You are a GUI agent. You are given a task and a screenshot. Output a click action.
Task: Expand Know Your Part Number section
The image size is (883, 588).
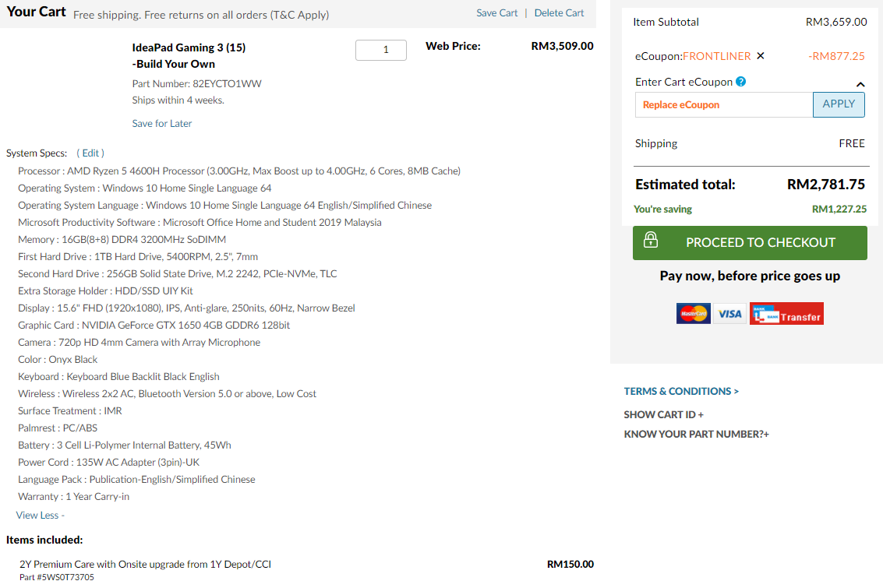point(696,435)
